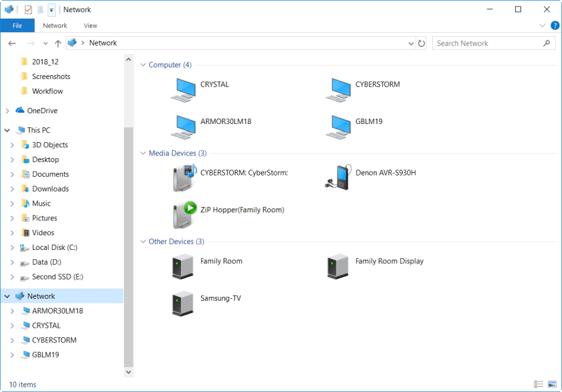Click the Refresh button in address bar
Screen dimensions: 562x392
pyautogui.click(x=421, y=43)
